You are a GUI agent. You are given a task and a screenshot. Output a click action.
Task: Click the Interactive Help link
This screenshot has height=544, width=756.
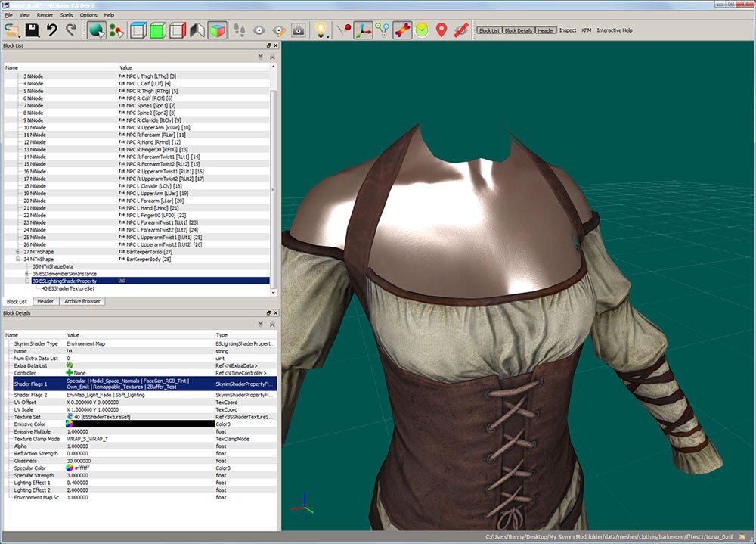pos(615,30)
